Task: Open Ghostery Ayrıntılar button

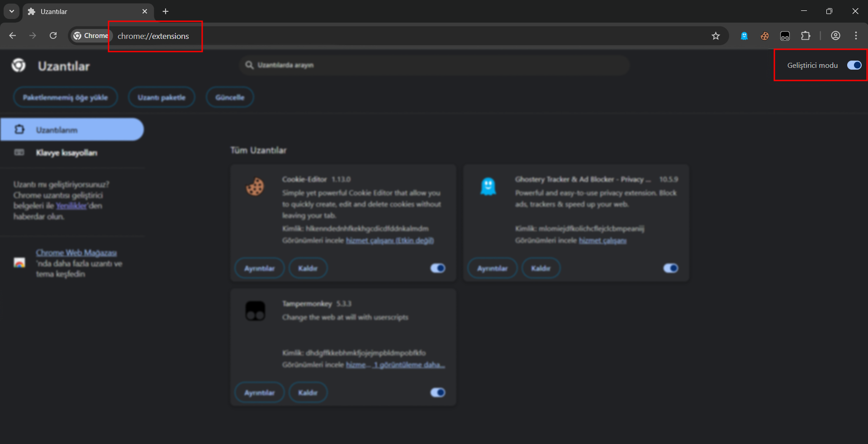Action: pos(493,268)
